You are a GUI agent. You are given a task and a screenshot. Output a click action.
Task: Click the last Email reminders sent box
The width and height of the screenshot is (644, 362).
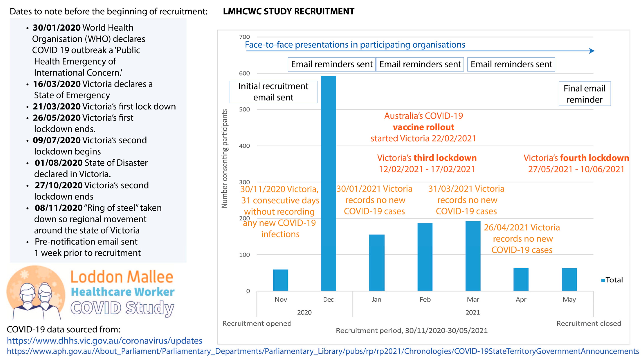(511, 64)
